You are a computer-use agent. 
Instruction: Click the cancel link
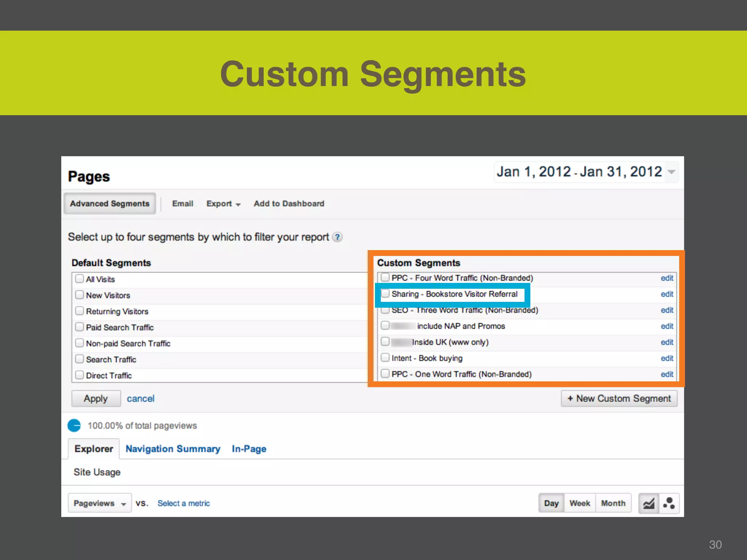(141, 398)
